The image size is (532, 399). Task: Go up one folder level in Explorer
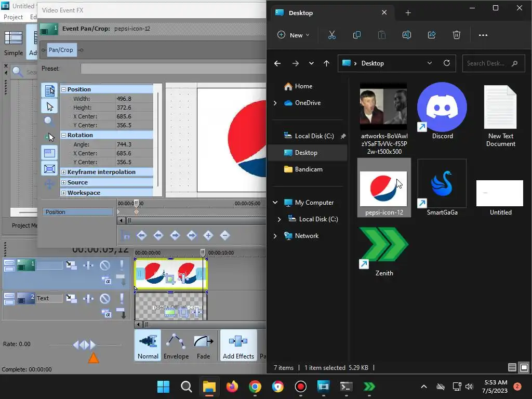coord(326,63)
